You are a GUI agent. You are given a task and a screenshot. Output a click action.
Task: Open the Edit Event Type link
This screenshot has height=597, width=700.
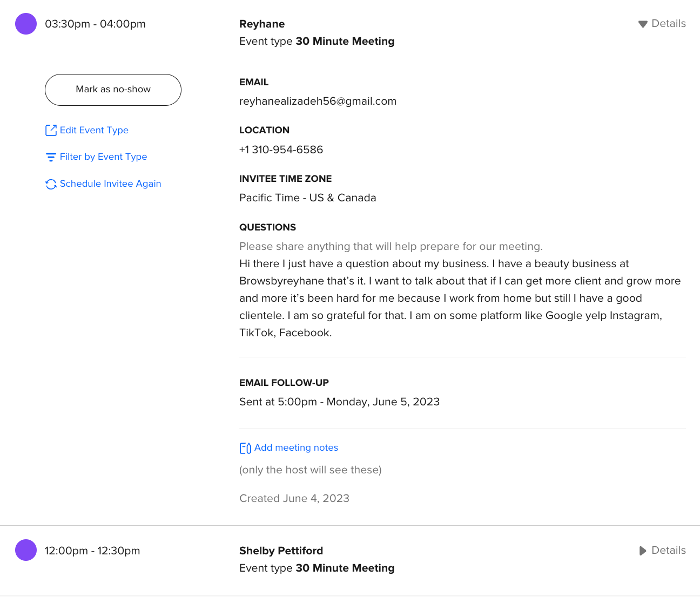pyautogui.click(x=94, y=130)
